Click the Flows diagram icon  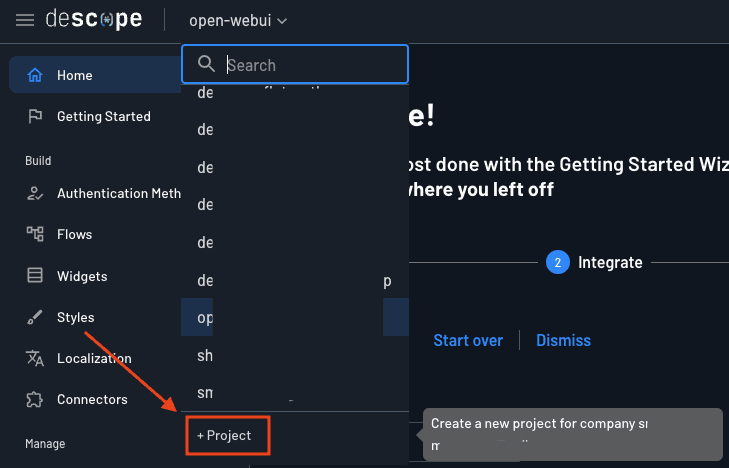(x=35, y=234)
